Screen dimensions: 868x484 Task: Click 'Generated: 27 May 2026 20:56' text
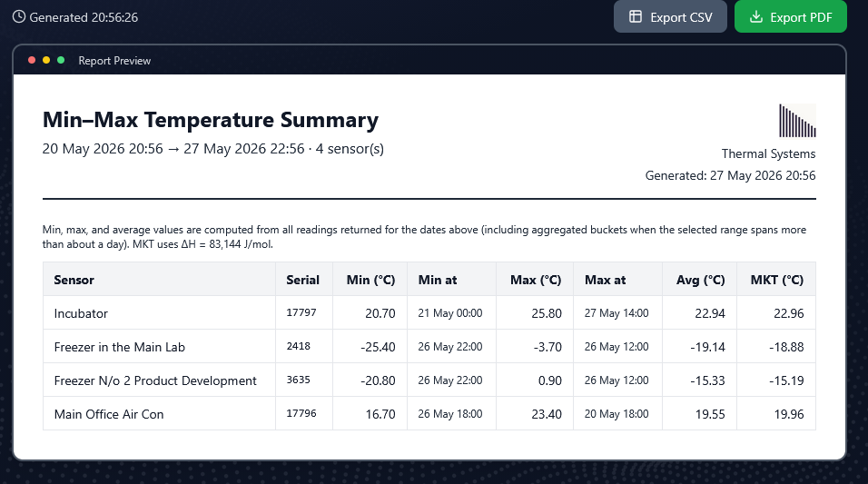(730, 175)
